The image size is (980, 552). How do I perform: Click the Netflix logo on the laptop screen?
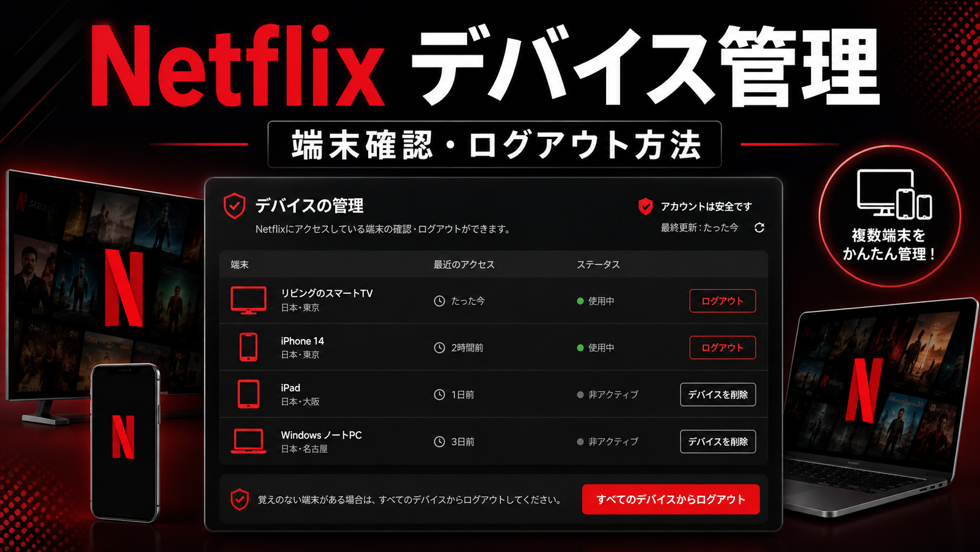tap(863, 390)
